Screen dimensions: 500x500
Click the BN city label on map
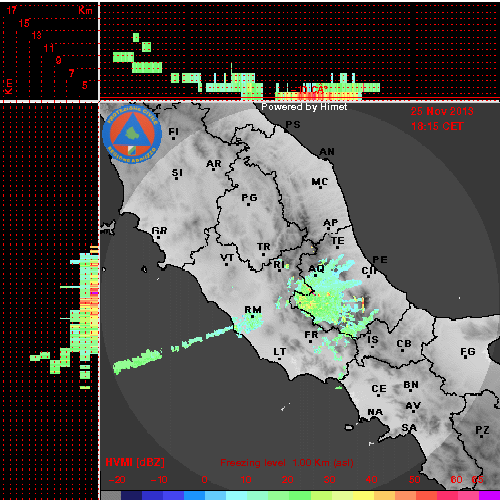click(411, 385)
